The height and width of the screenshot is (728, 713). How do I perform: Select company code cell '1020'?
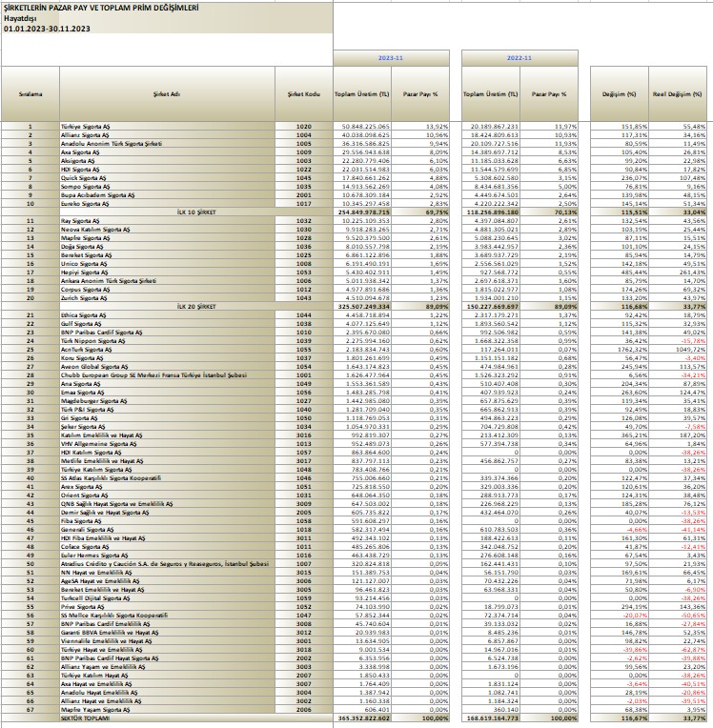click(304, 127)
